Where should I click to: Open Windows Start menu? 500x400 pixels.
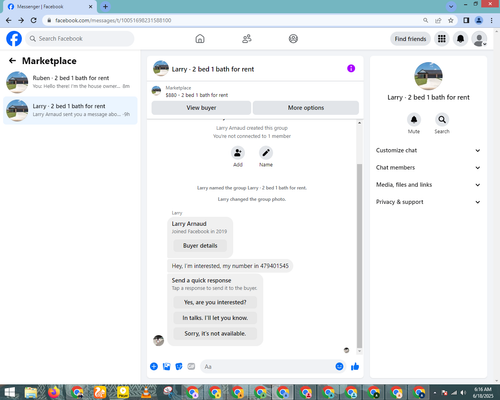pyautogui.click(x=9, y=392)
